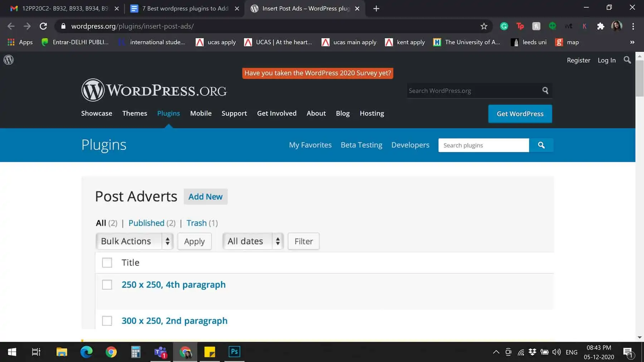Open the Support menu item
The image size is (644, 362).
pos(234,113)
